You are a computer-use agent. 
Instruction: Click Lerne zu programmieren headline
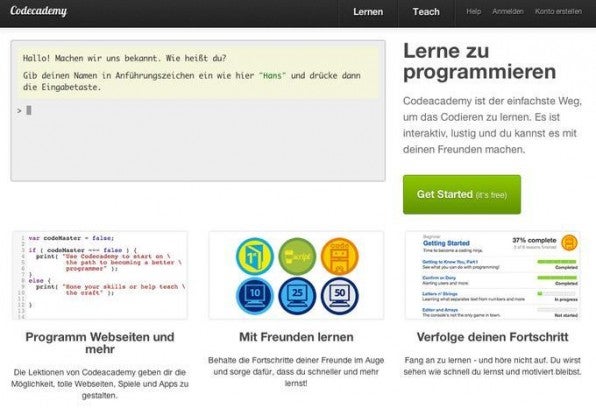tap(479, 61)
